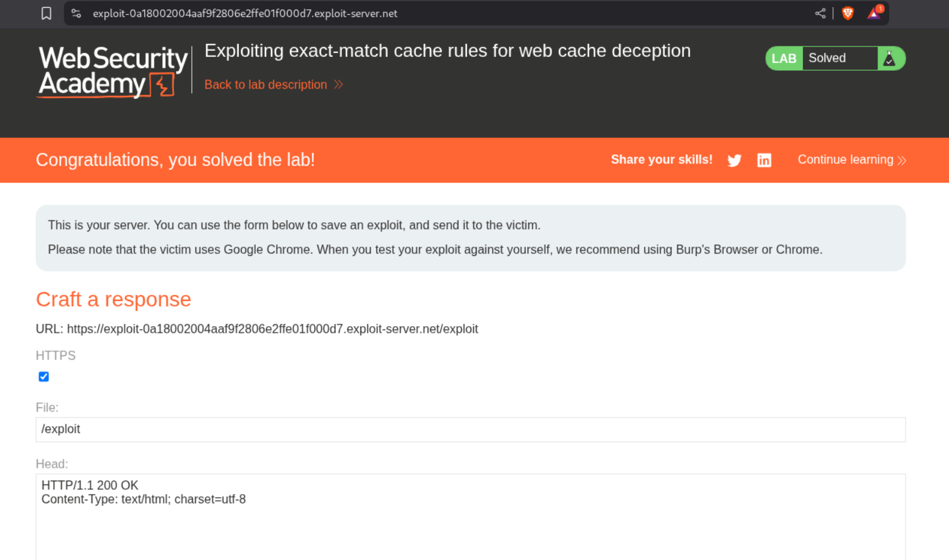
Task: Click the Craft a response heading
Action: click(114, 299)
